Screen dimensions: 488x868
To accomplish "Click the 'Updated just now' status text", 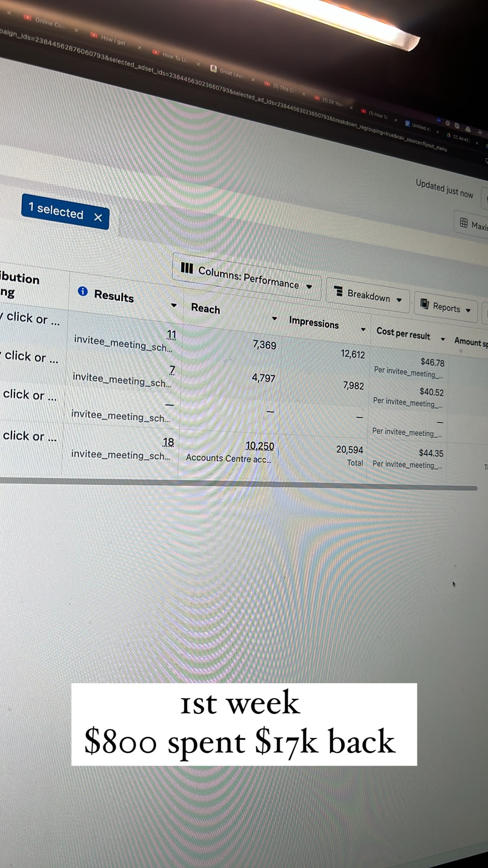I will pos(444,189).
